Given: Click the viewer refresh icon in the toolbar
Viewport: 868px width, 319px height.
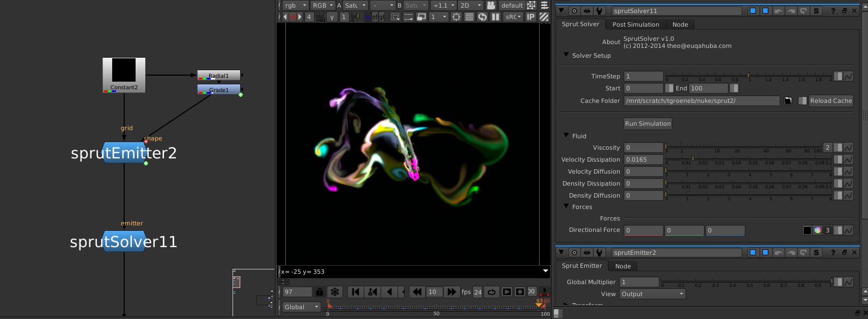Looking at the screenshot, I should 482,17.
